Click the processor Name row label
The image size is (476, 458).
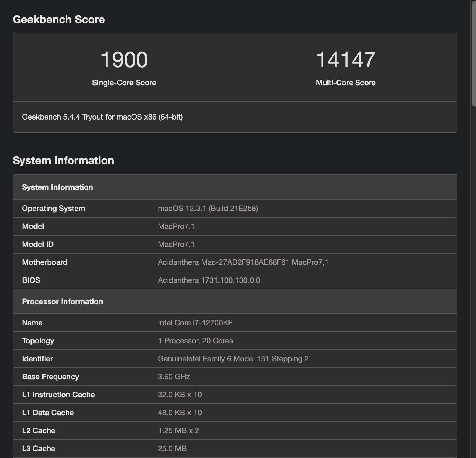pos(32,323)
